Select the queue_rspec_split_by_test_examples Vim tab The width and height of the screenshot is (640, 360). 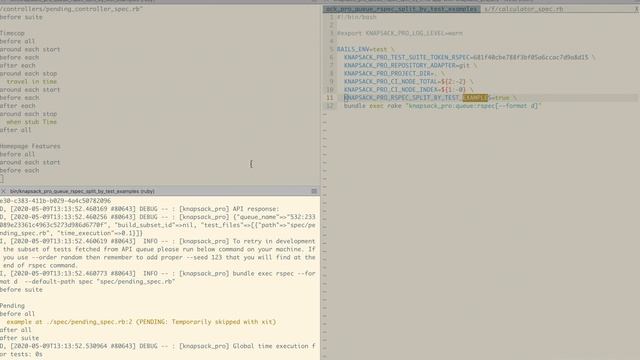tap(401, 9)
